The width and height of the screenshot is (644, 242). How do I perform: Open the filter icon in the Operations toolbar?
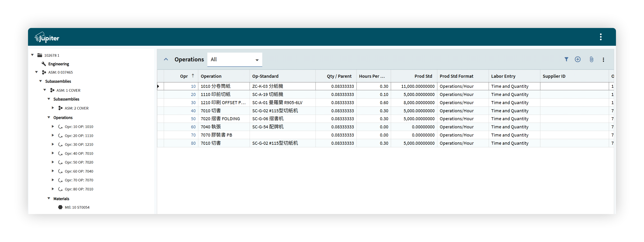click(566, 59)
